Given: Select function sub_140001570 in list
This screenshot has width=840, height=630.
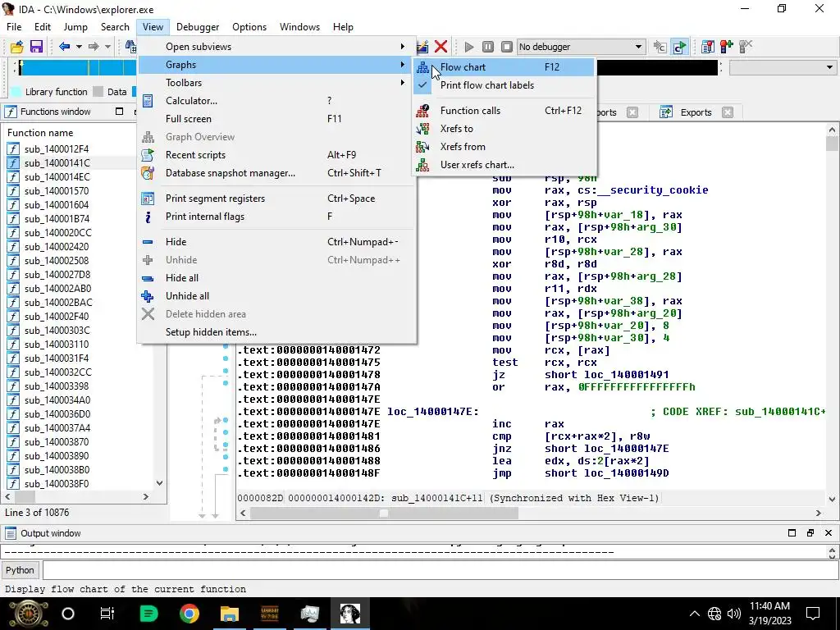Looking at the screenshot, I should (x=57, y=190).
